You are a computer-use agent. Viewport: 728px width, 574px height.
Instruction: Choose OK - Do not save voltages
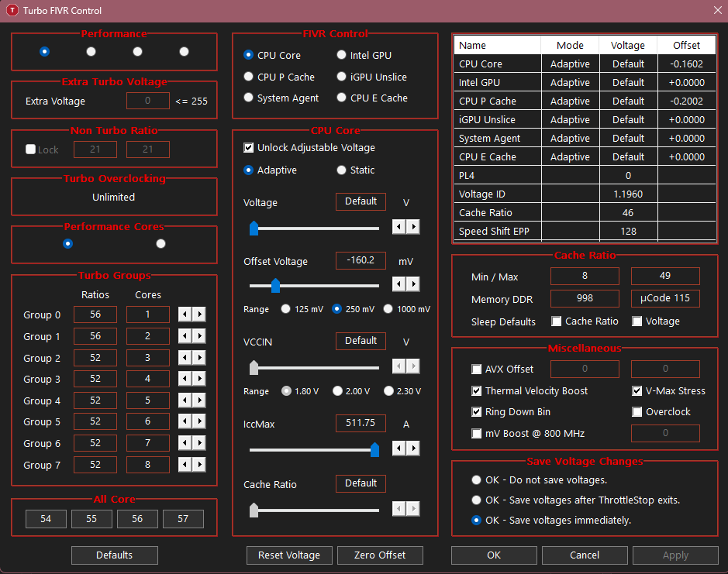476,479
